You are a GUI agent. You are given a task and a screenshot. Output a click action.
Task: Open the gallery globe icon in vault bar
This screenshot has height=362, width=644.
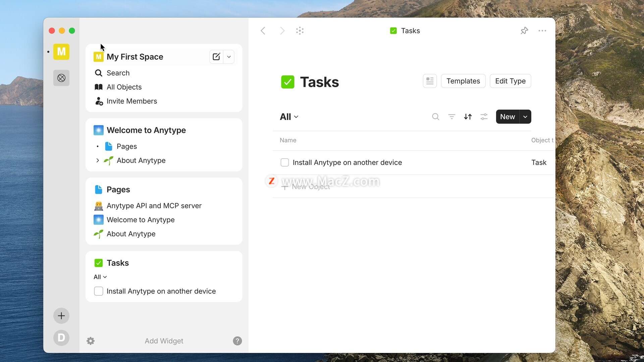61,78
